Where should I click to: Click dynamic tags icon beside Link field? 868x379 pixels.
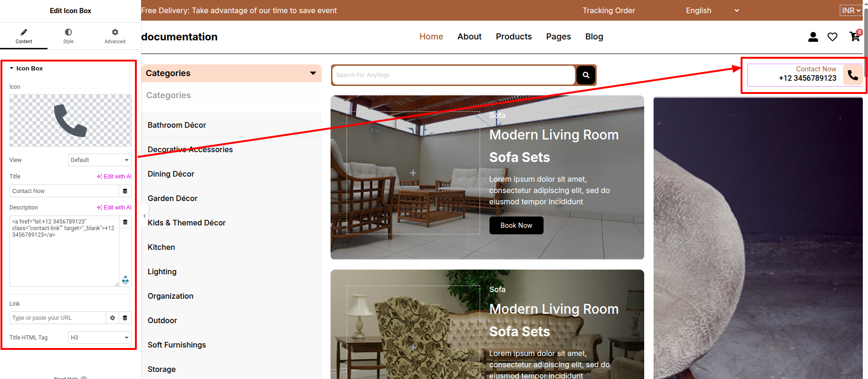125,318
